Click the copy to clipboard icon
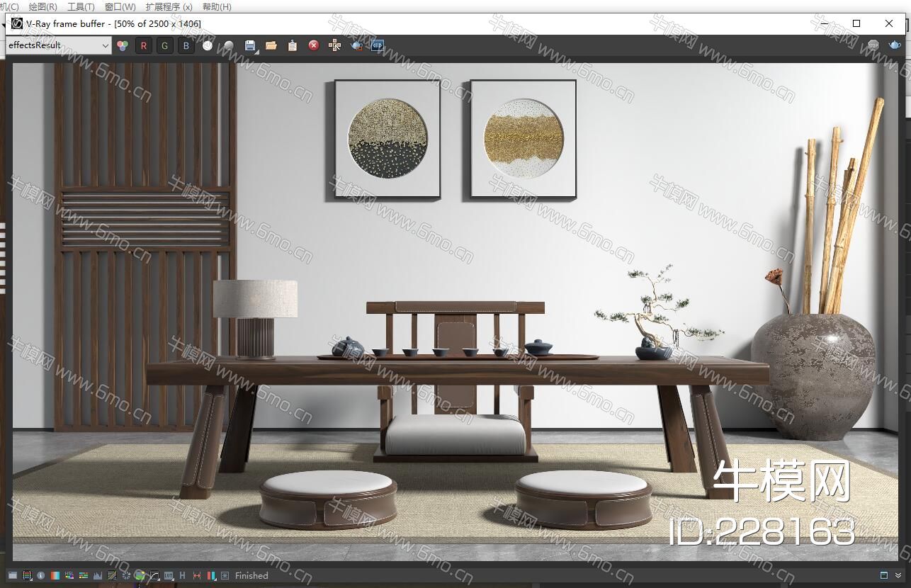The height and width of the screenshot is (588, 911). (x=293, y=45)
